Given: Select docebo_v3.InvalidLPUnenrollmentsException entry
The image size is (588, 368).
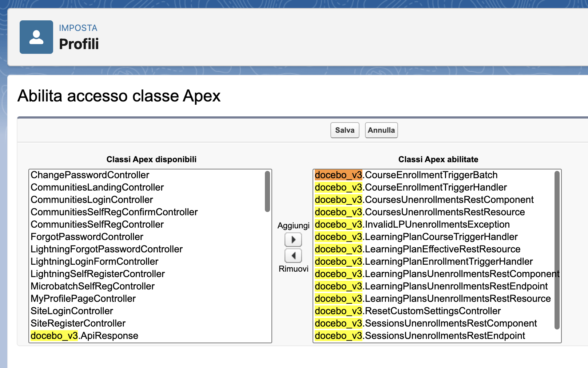Looking at the screenshot, I should pyautogui.click(x=412, y=224).
